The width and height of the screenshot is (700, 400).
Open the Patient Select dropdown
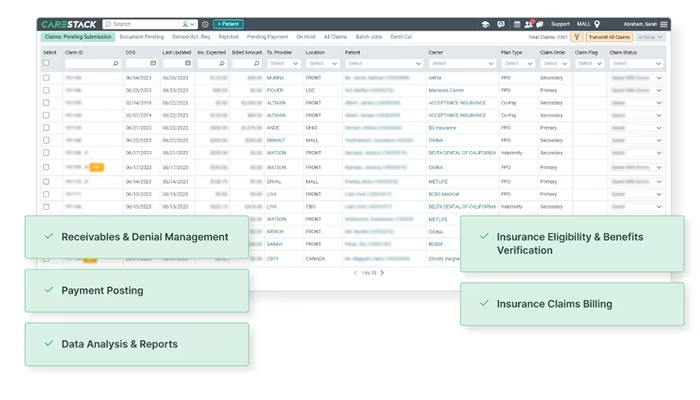(384, 63)
